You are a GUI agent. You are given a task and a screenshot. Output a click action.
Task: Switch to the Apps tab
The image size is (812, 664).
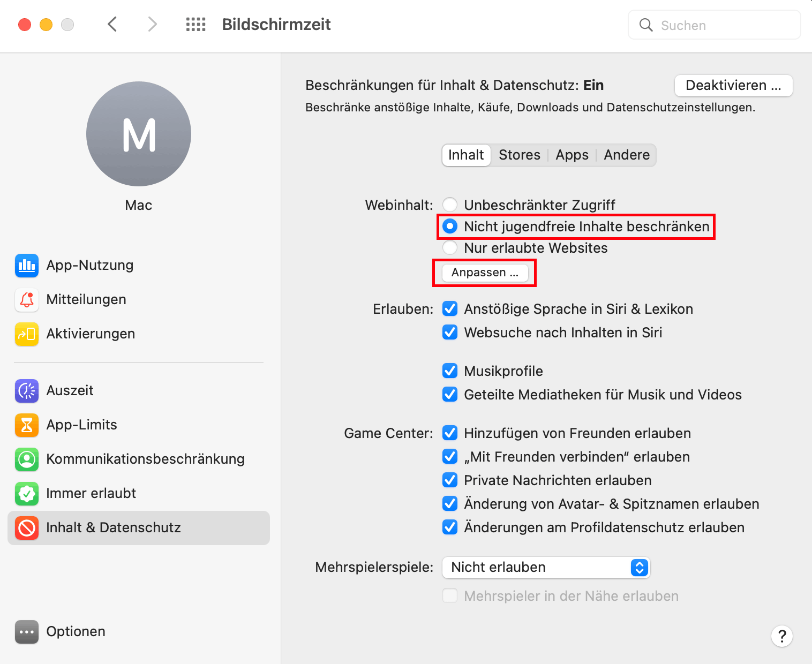click(572, 155)
